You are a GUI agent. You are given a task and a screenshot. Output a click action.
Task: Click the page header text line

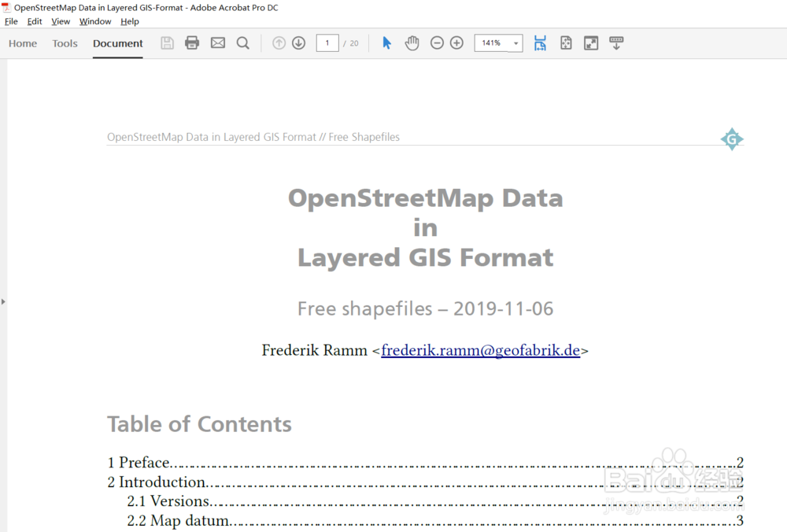click(253, 137)
